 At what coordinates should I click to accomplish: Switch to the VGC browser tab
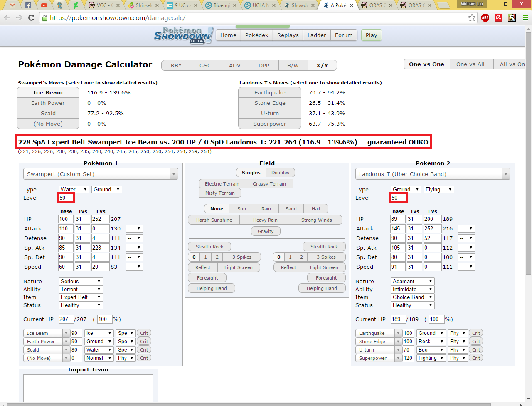pyautogui.click(x=103, y=5)
